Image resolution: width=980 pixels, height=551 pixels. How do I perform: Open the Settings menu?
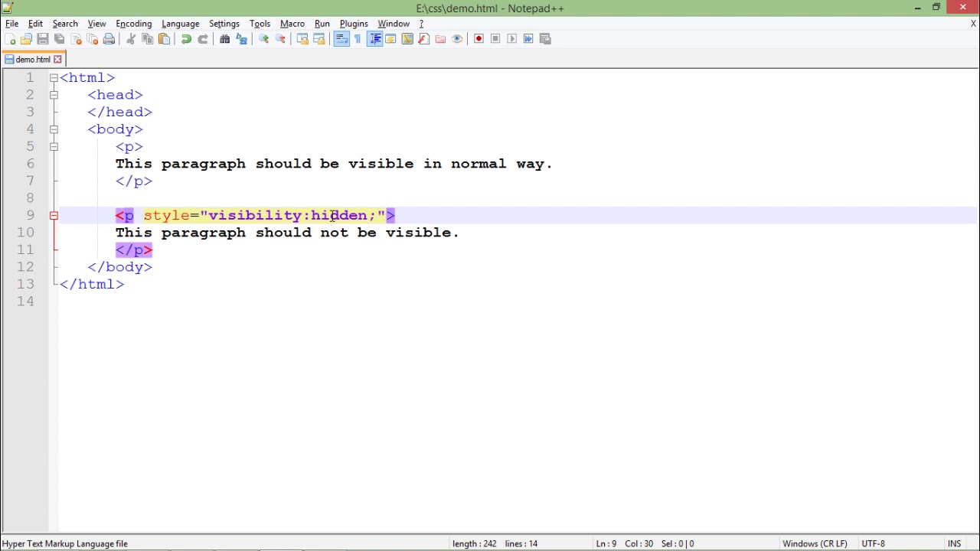coord(224,24)
